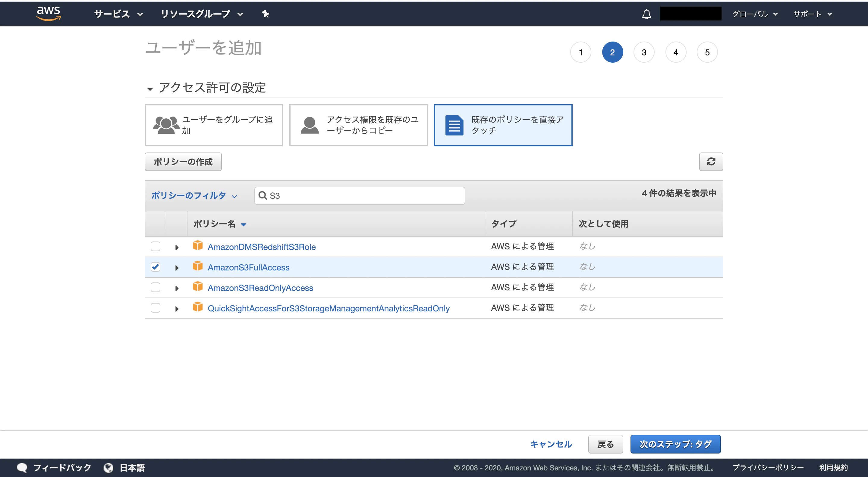Screen dimensions: 868x477
Task: Click the AWS logo home icon
Action: pos(49,14)
